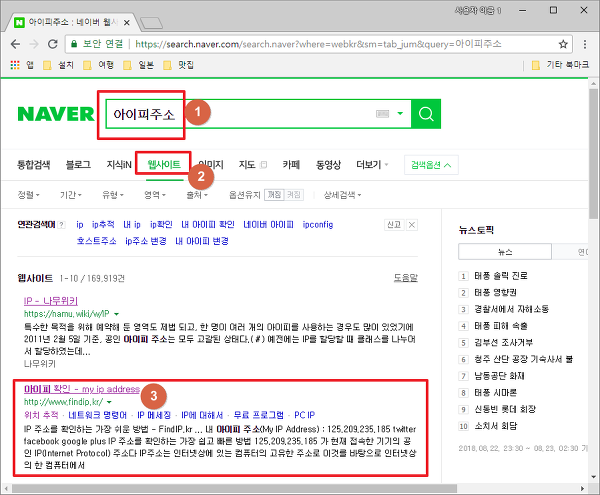Open the 설치 bookmark folder
This screenshot has height=495, width=600.
(x=59, y=65)
